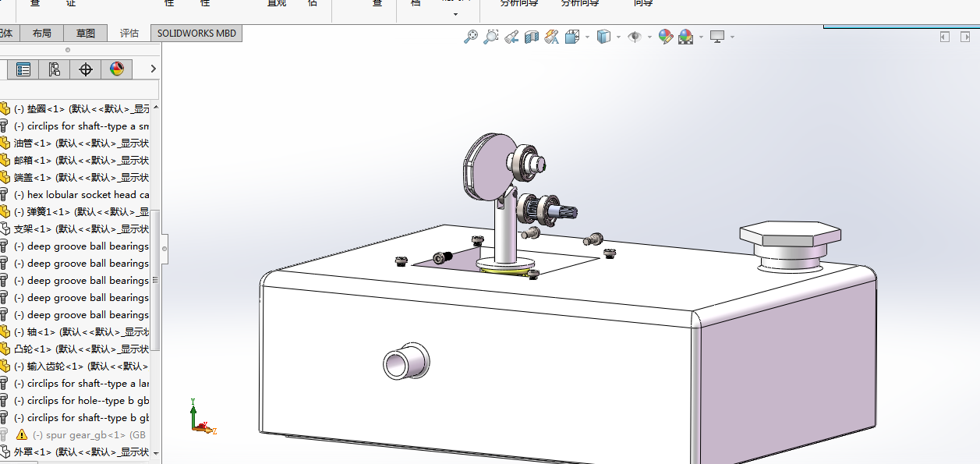Click the panel collapse handle on splitter

[165, 249]
